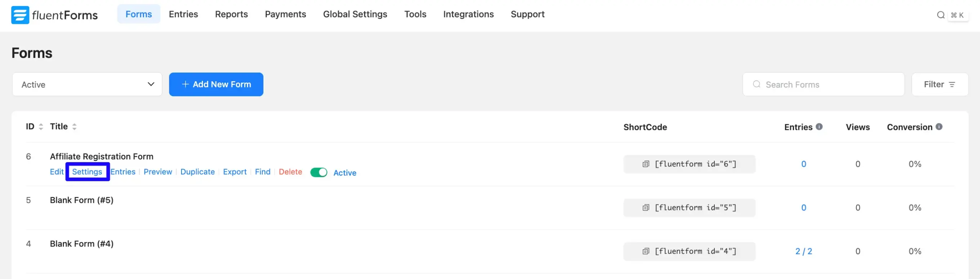Delete the Affiliate Registration Form
Viewport: 980px width, 279px height.
(290, 172)
